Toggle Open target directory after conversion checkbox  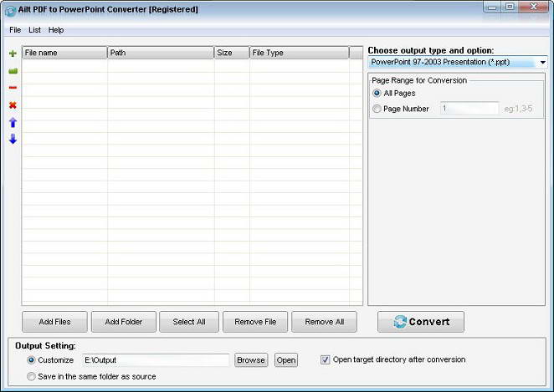pos(325,359)
